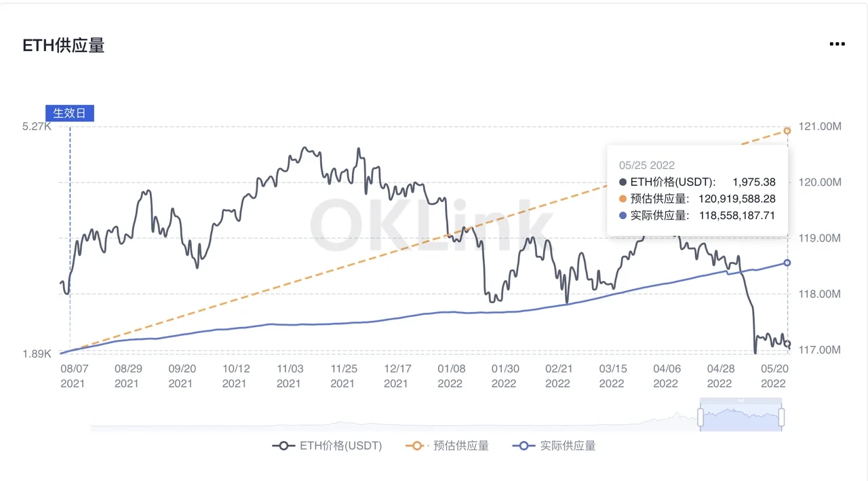This screenshot has height=481, width=868.
Task: Open the three-dot more options menu
Action: click(x=837, y=44)
